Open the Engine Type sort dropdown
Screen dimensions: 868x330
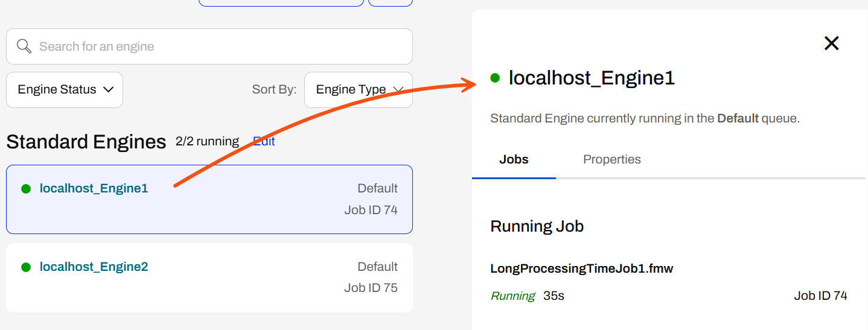coord(359,90)
